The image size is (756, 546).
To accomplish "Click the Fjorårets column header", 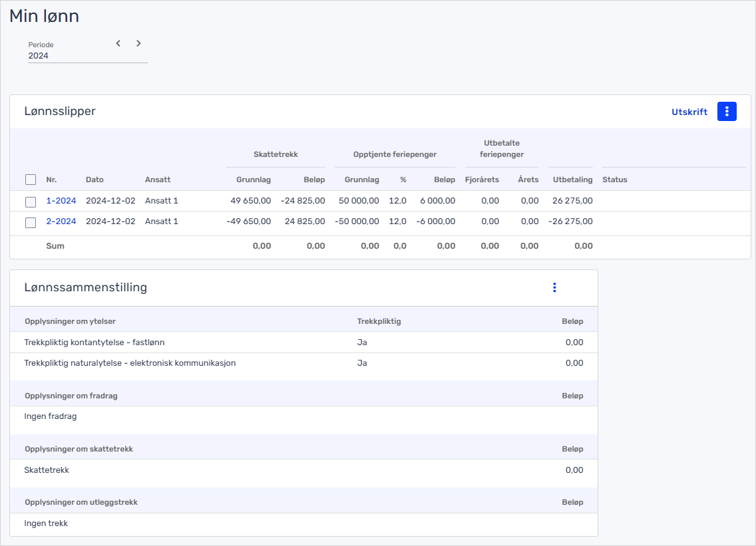I will pyautogui.click(x=482, y=180).
